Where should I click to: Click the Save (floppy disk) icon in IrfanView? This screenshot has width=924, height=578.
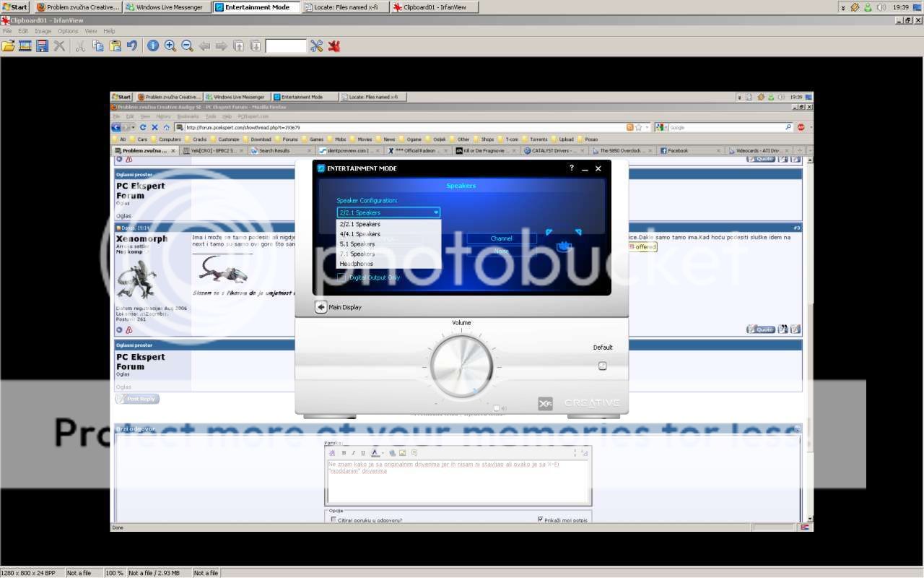click(42, 46)
